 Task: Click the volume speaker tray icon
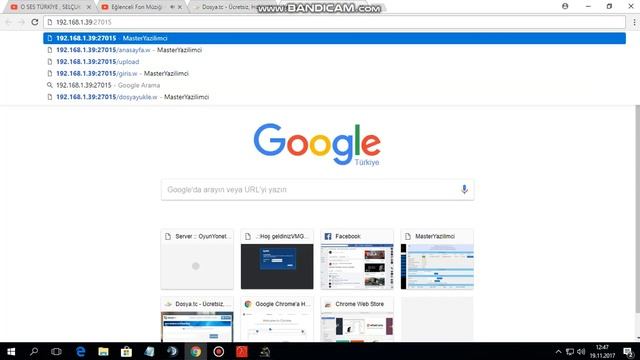(581, 351)
